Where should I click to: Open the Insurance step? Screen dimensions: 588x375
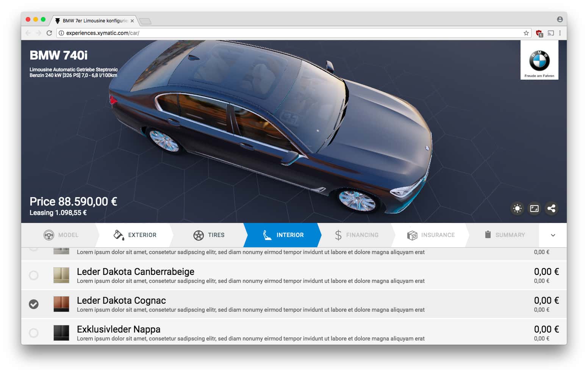431,235
